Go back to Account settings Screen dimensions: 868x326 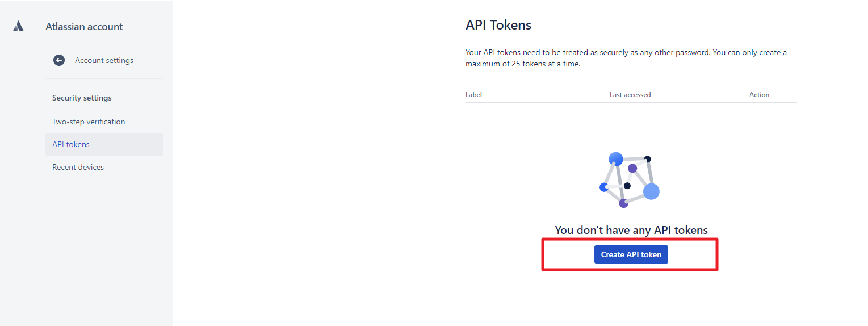click(104, 60)
